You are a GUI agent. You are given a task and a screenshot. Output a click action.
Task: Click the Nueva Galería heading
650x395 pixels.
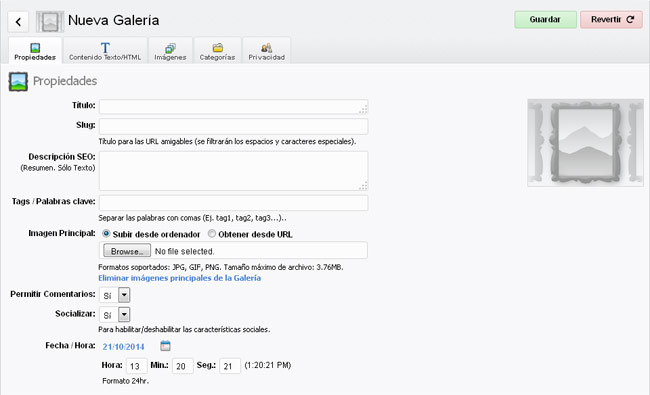pos(114,20)
